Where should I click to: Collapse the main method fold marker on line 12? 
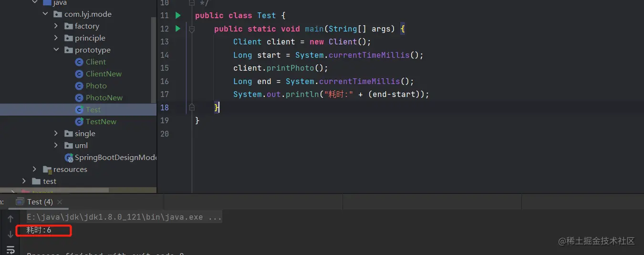tap(192, 29)
